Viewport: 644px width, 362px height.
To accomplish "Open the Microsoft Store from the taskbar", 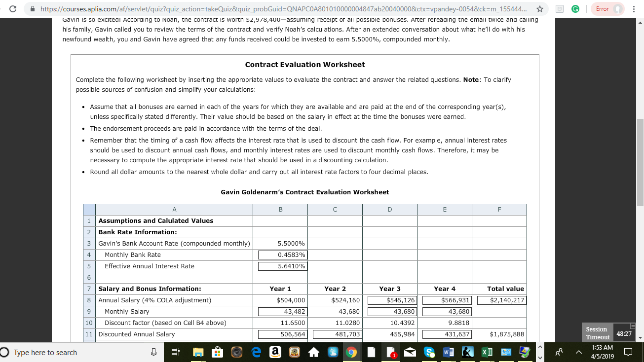I will tap(218, 353).
